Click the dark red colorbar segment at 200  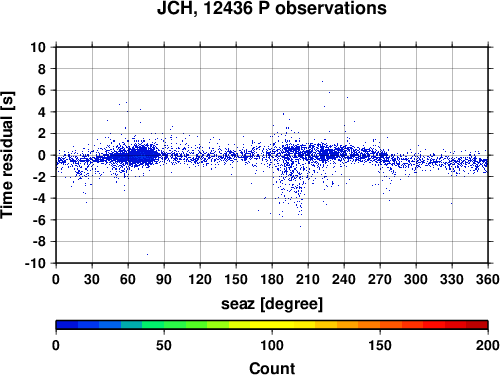(477, 325)
